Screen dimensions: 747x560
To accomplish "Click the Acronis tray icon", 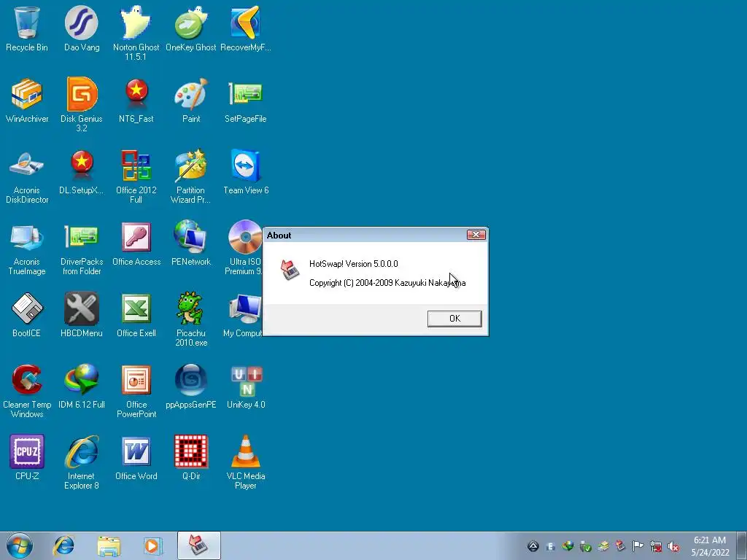I will [533, 546].
